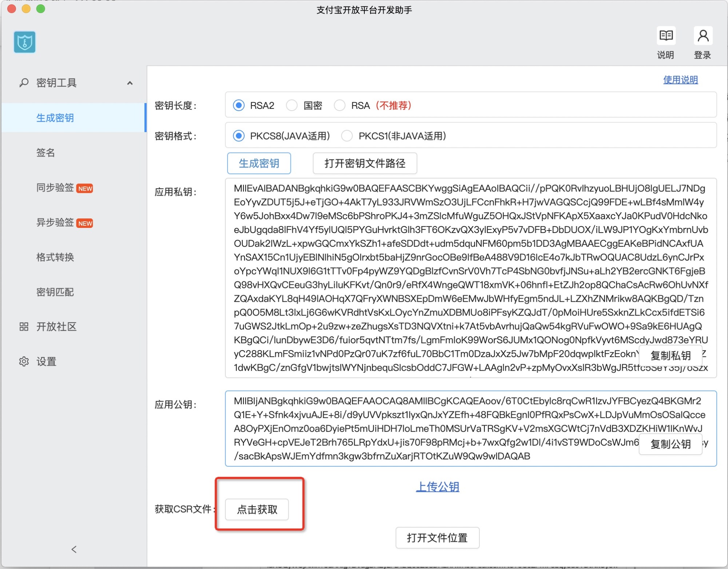Screen dimensions: 728x569
Task: Select the RSA2 key length option
Action: pos(239,106)
